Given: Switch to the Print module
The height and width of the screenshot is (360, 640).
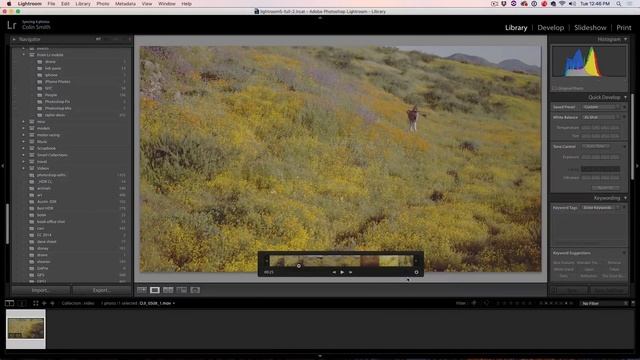Looking at the screenshot, I should coord(624,28).
